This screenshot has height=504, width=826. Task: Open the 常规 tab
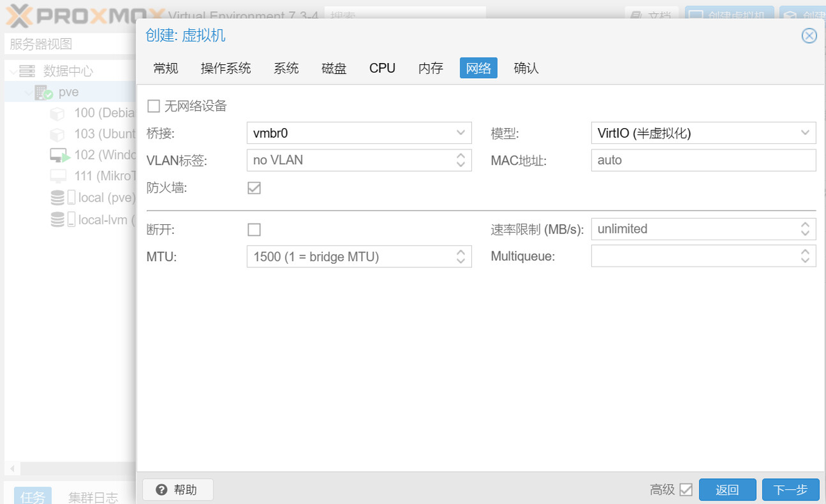(166, 69)
